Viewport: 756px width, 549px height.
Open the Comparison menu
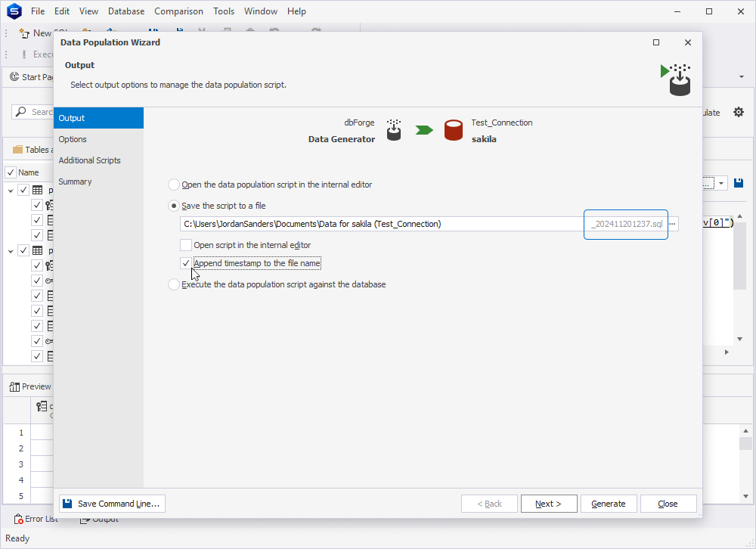point(179,11)
